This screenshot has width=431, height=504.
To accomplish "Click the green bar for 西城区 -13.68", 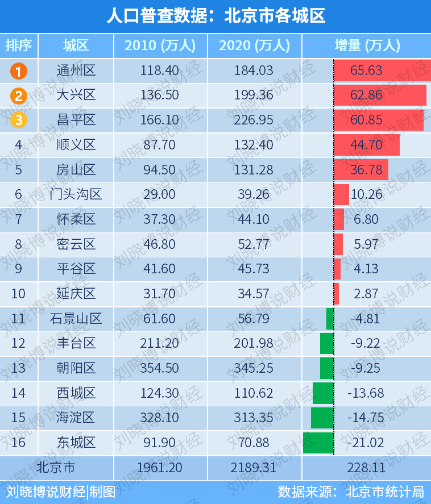I will 323,393.
